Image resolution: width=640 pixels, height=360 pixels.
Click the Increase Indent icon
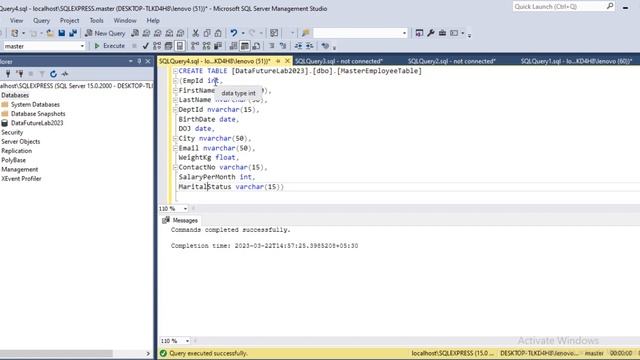pyautogui.click(x=310, y=46)
